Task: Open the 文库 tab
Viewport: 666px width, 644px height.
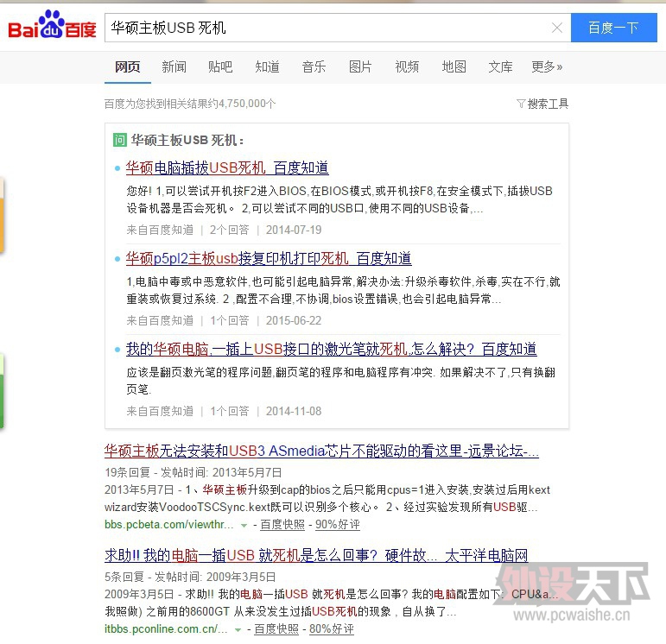Action: (x=500, y=66)
